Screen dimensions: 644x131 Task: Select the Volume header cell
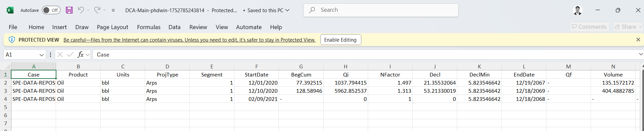pyautogui.click(x=613, y=74)
